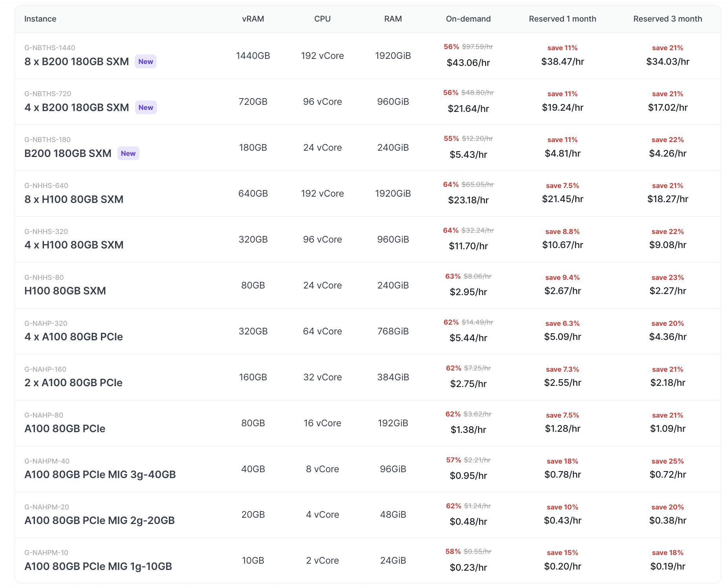Click the struck-through $65.05/hr original price
Image resolution: width=728 pixels, height=588 pixels.
477,184
